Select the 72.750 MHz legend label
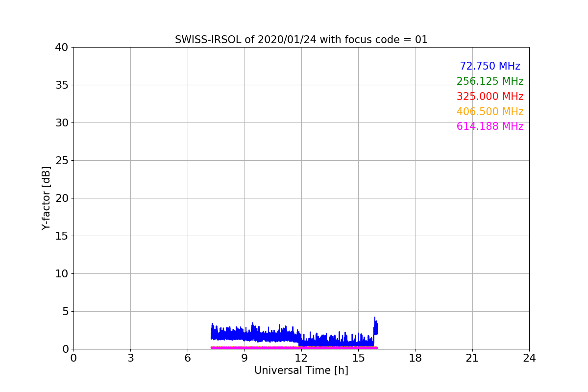Screen dimensions: 588x392 (490, 66)
